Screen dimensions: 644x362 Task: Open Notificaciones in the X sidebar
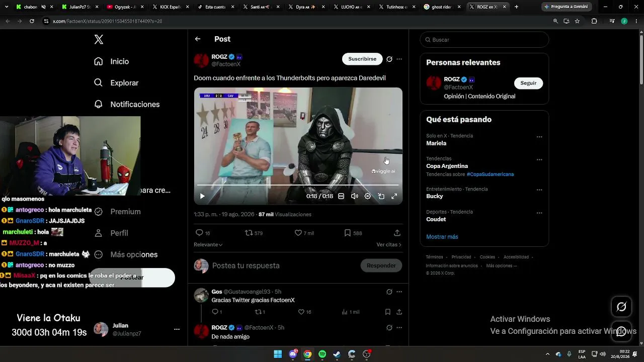127,104
